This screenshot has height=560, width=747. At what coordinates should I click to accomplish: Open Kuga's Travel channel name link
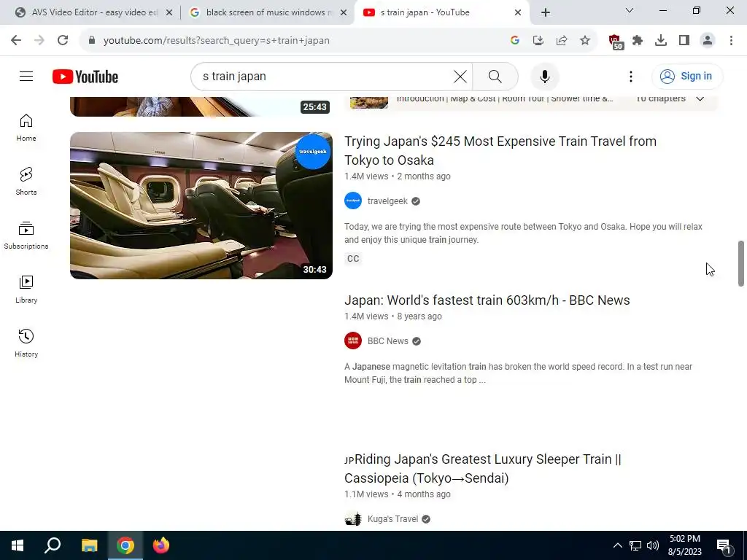[x=392, y=519]
